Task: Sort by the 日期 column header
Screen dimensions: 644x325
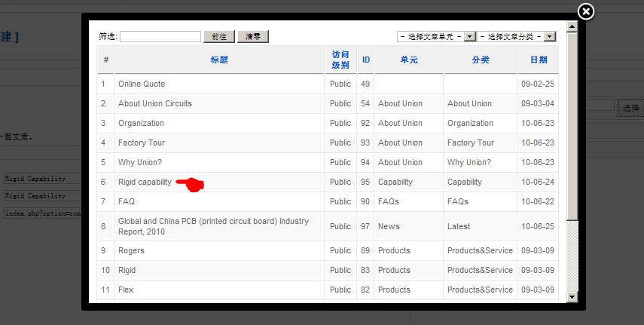Action: (x=539, y=60)
